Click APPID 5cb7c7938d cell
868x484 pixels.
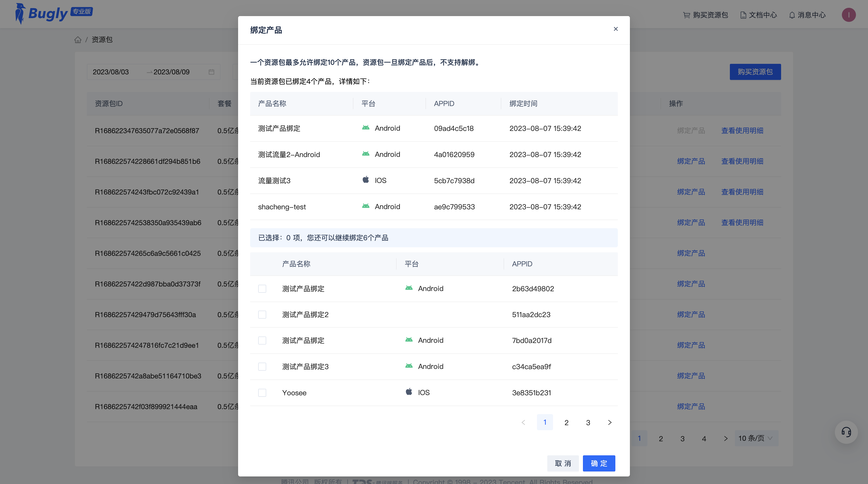[x=454, y=181]
